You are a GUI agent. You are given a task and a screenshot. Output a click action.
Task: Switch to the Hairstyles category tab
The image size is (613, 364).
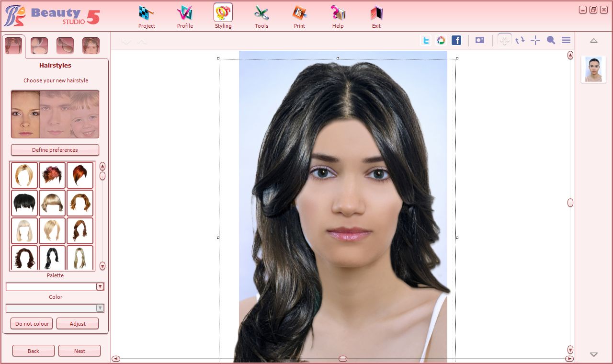(13, 46)
